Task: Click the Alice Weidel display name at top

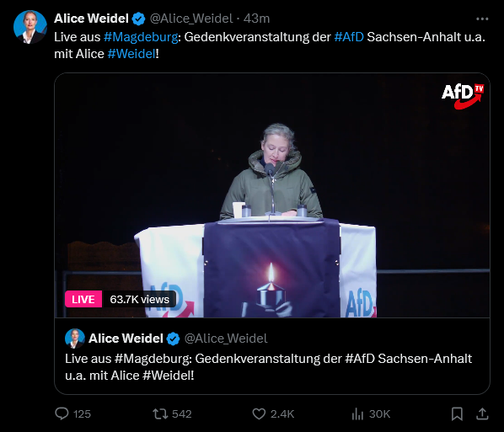Action: click(91, 19)
